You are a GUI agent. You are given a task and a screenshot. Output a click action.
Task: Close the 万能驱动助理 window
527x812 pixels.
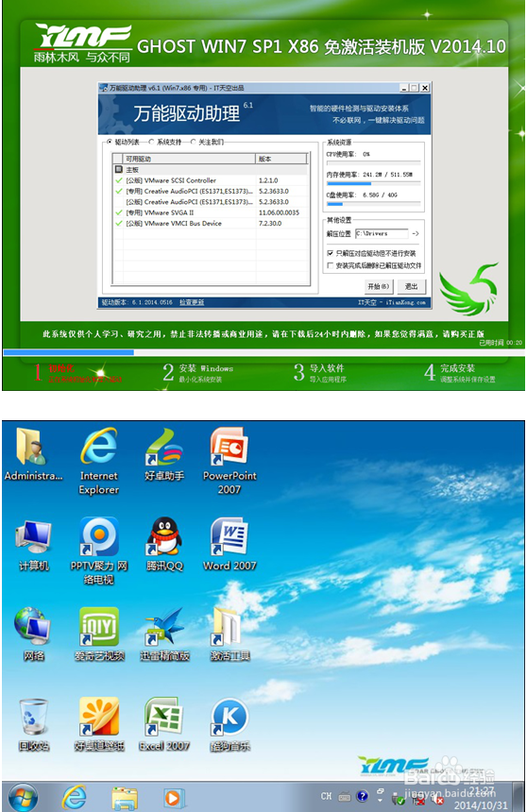click(x=425, y=88)
